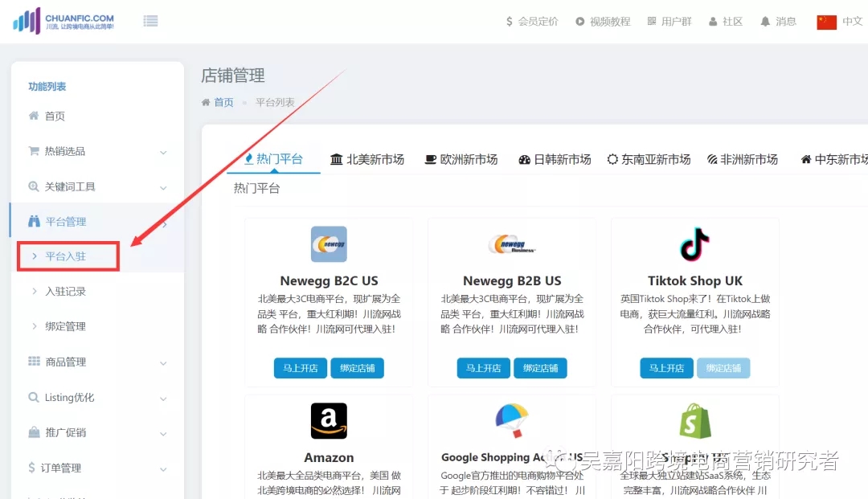Collapse the 平台管理 menu chevron
This screenshot has height=499, width=868.
(x=165, y=223)
